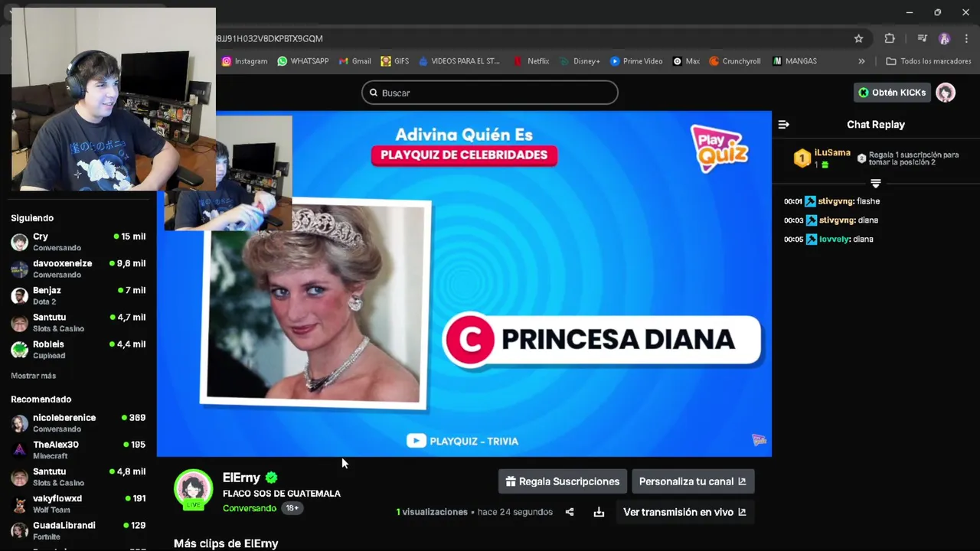Click the 00:05 chat timestamp
The width and height of the screenshot is (980, 551).
coord(793,240)
